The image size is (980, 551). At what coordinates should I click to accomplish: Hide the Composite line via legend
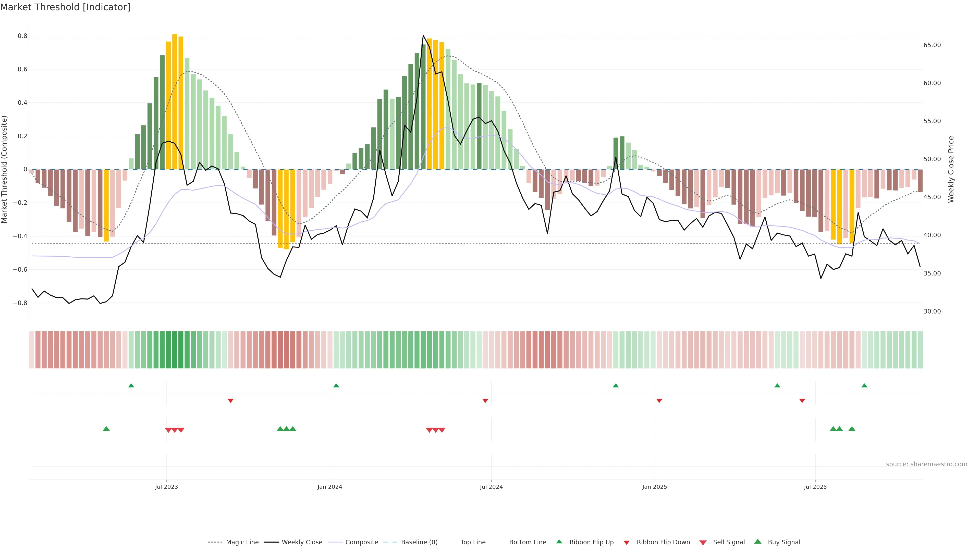[x=361, y=542]
